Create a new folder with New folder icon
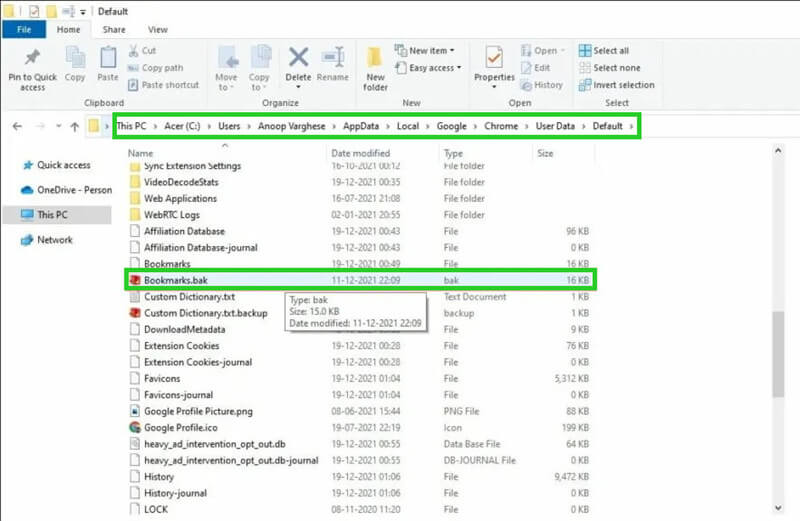 point(376,59)
